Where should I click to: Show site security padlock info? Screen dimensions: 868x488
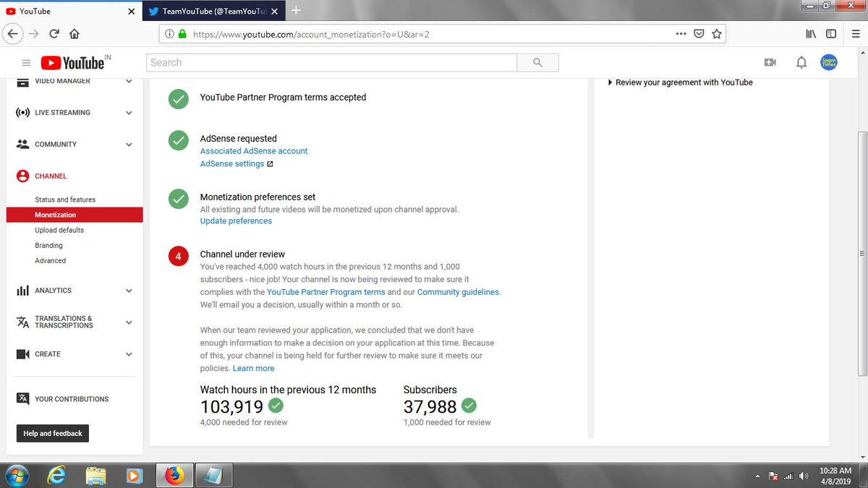pyautogui.click(x=182, y=34)
